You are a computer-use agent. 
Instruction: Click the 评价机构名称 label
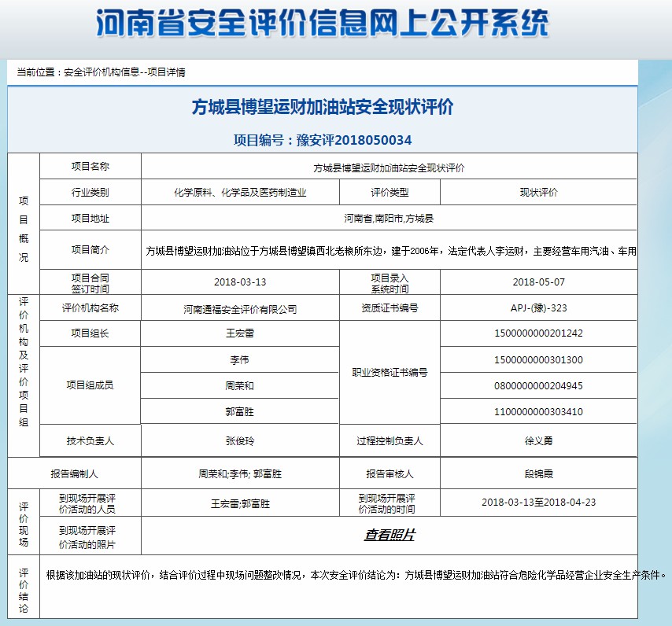click(x=90, y=307)
